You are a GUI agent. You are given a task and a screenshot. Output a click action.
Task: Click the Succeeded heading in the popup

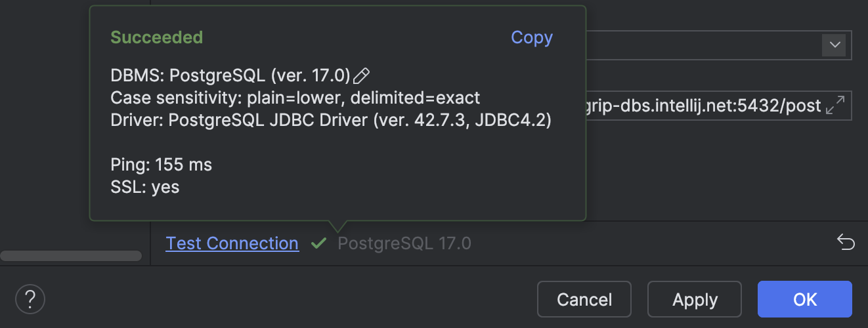(156, 37)
